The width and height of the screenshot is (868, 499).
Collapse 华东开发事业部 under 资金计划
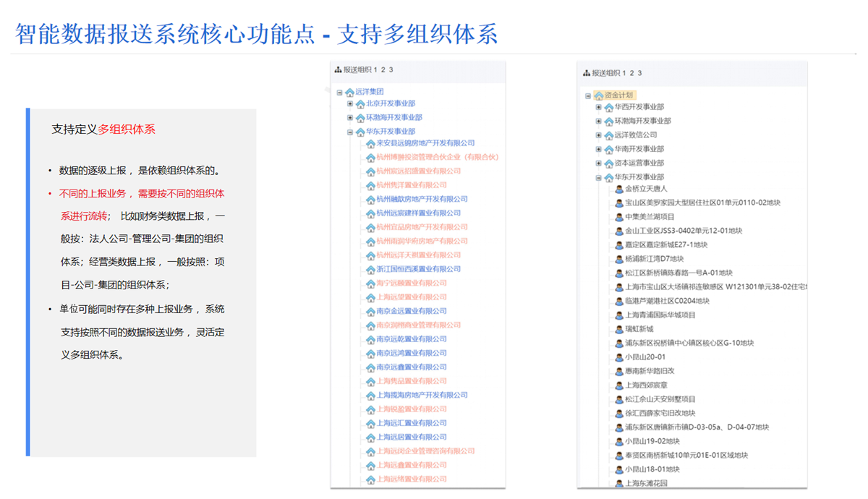pyautogui.click(x=599, y=177)
